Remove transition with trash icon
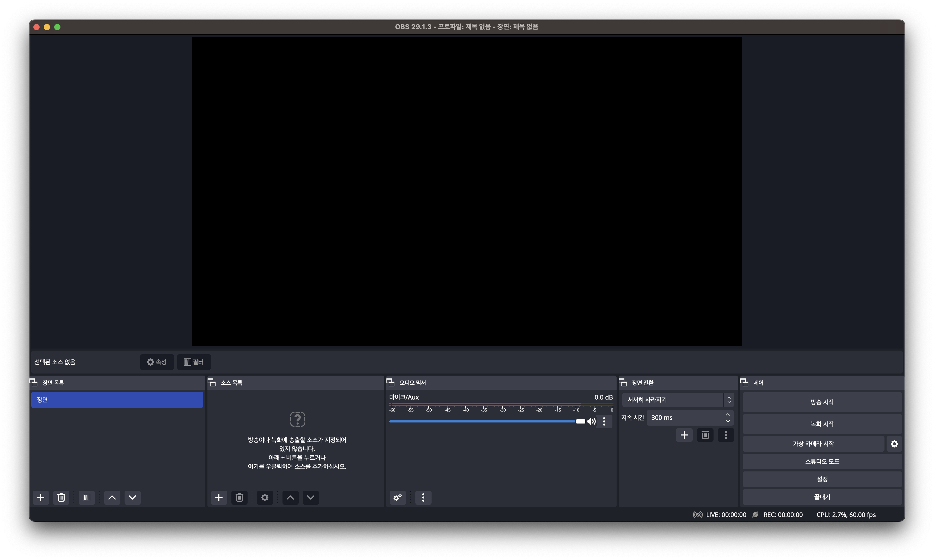 [705, 435]
